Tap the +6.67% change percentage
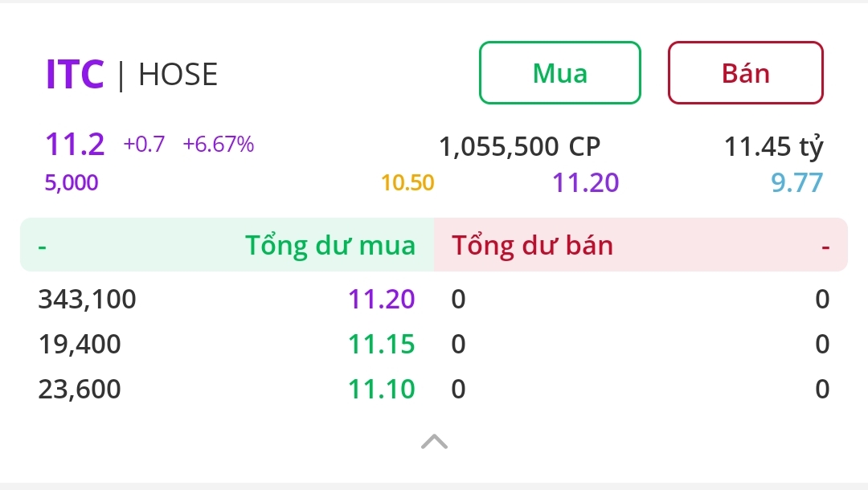The width and height of the screenshot is (868, 490). (x=219, y=145)
